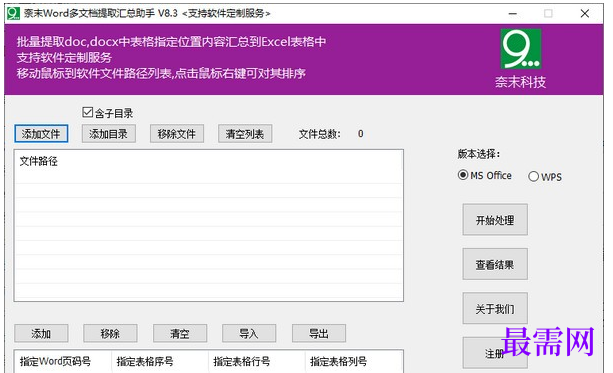Click the 文件路径 column header
The image size is (613, 373).
[x=39, y=161]
